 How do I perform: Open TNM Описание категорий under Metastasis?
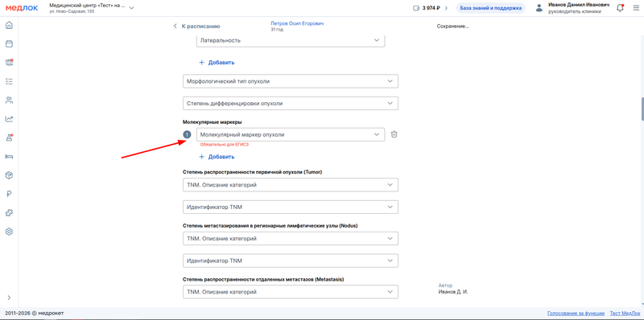[x=291, y=292]
